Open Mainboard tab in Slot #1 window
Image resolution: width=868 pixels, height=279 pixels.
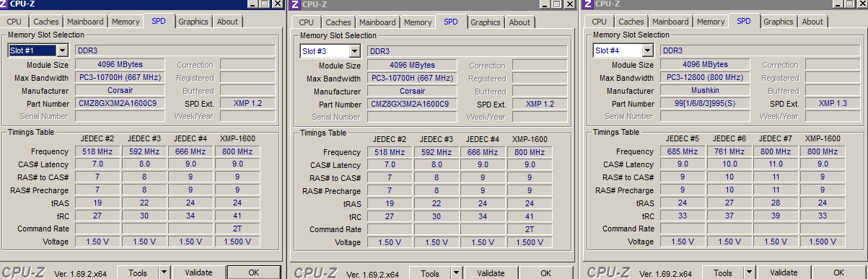point(85,22)
